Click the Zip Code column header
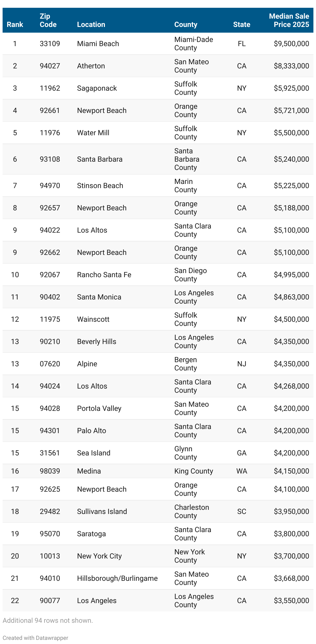Viewport: 316px width, 644px height. (x=48, y=20)
